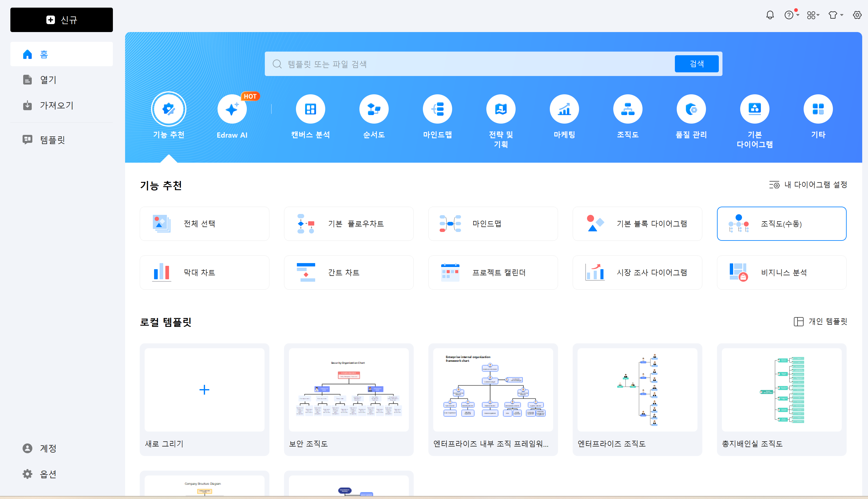Select the 마인드맵 category icon
This screenshot has width=868, height=499.
coord(438,109)
